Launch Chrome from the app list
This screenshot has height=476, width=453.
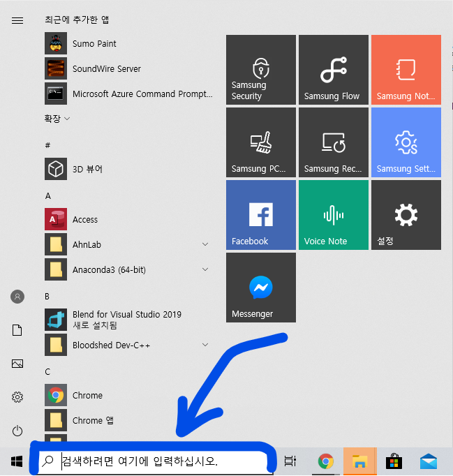tap(128, 395)
